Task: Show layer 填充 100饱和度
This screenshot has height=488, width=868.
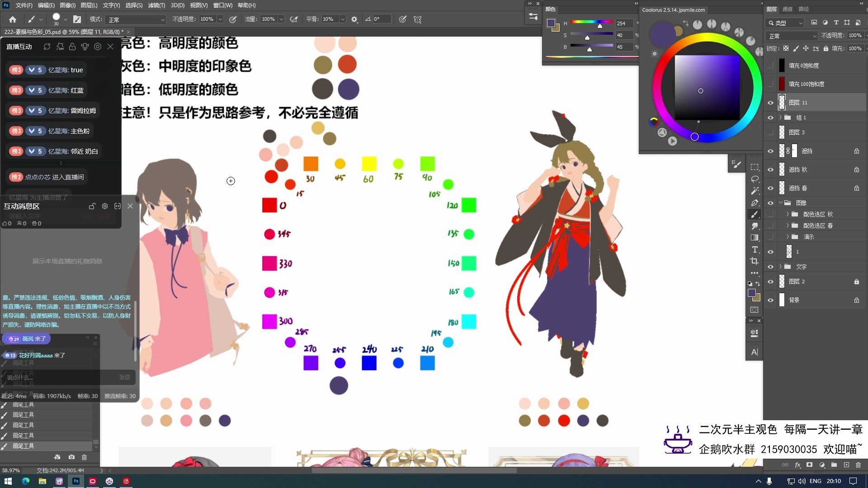Action: point(771,84)
